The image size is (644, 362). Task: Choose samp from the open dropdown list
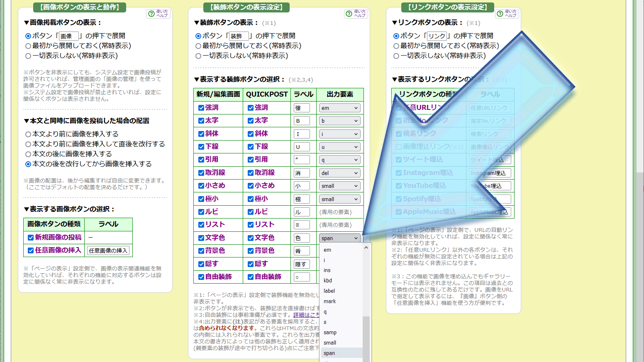[x=342, y=332]
